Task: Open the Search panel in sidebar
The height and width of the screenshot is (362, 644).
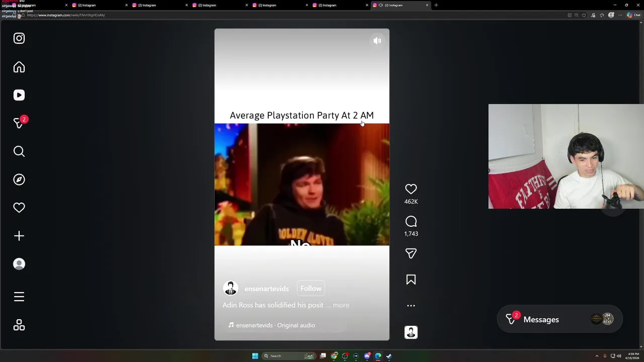Action: click(x=19, y=151)
